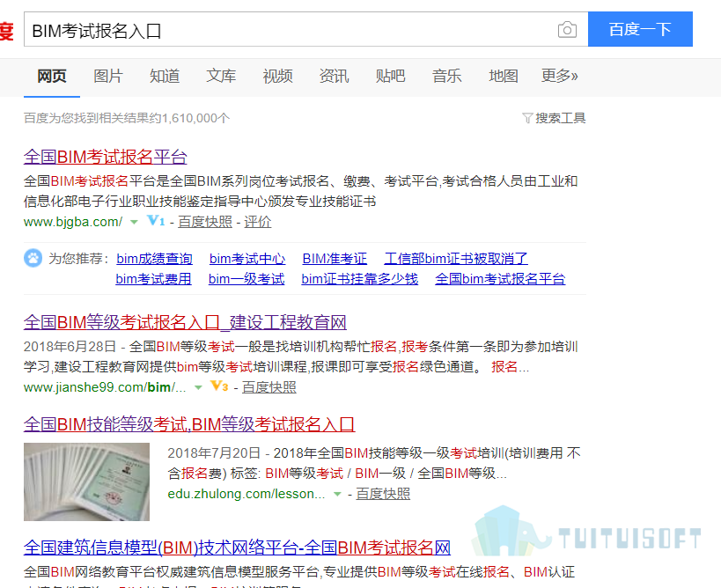Screen dimensions: 721x588
Task: Click the Baidu logo
Action: (x=6, y=30)
